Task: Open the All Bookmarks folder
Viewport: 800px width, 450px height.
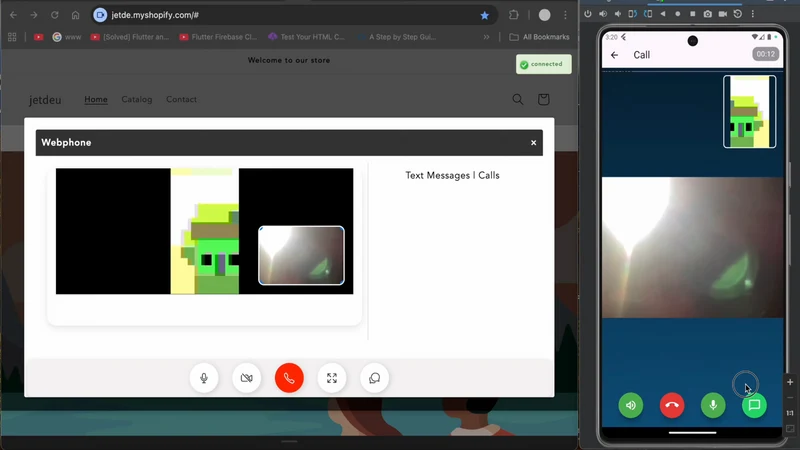Action: pyautogui.click(x=539, y=37)
